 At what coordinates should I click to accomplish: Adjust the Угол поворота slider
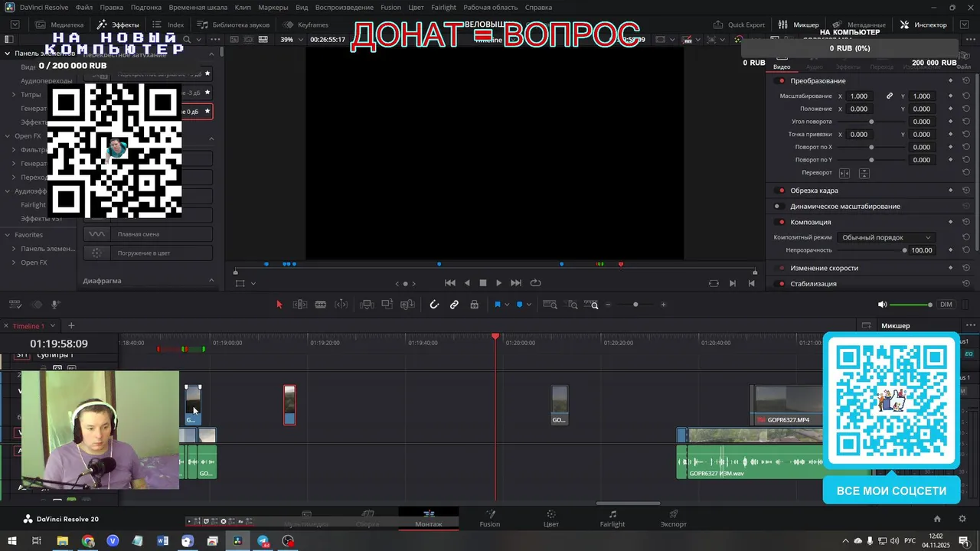[x=871, y=122]
